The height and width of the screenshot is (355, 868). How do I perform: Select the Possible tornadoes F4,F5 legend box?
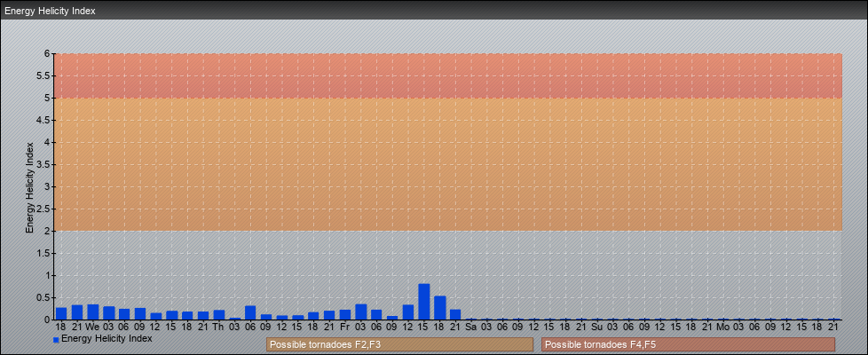click(688, 344)
